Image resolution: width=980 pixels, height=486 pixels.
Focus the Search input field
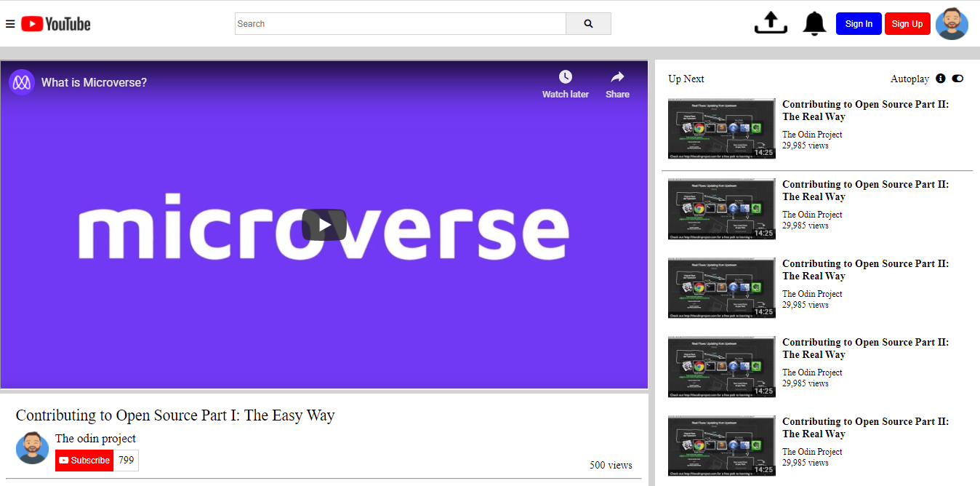401,24
